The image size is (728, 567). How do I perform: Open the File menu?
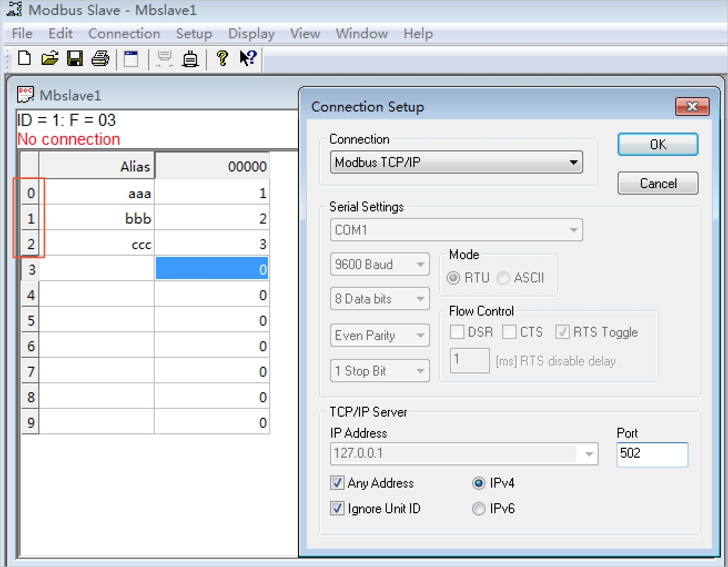click(22, 34)
